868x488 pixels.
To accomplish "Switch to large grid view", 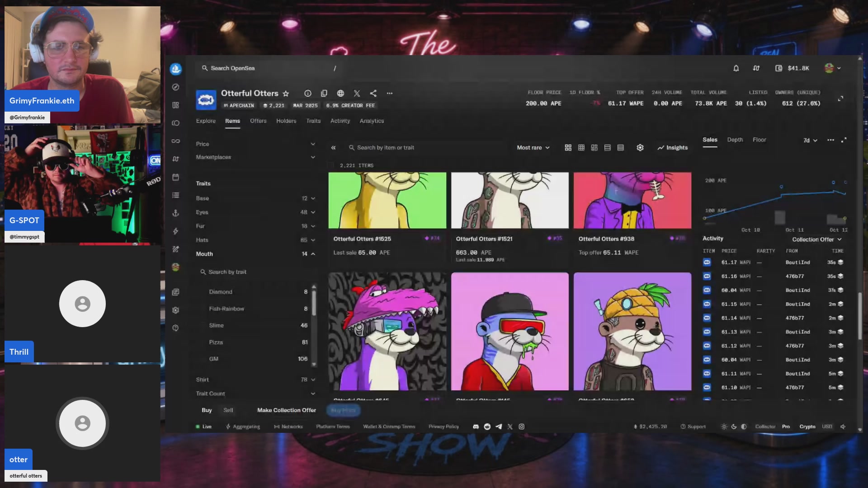I will (x=568, y=148).
